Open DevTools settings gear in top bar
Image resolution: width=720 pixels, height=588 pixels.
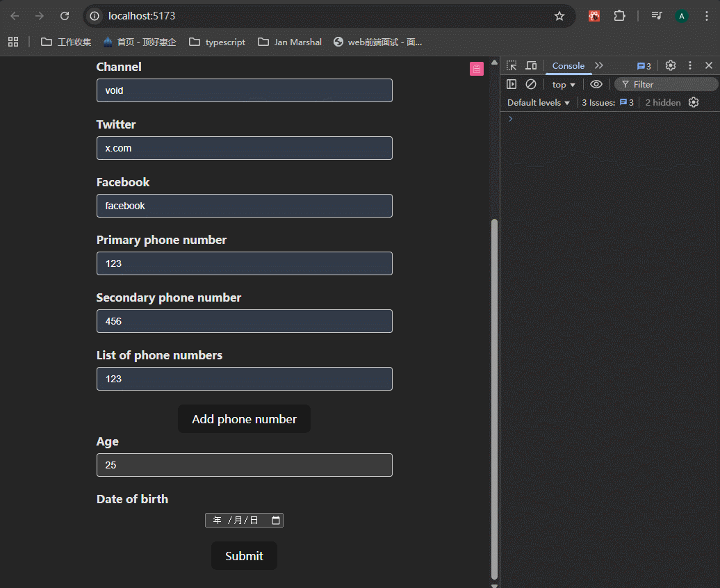[670, 65]
